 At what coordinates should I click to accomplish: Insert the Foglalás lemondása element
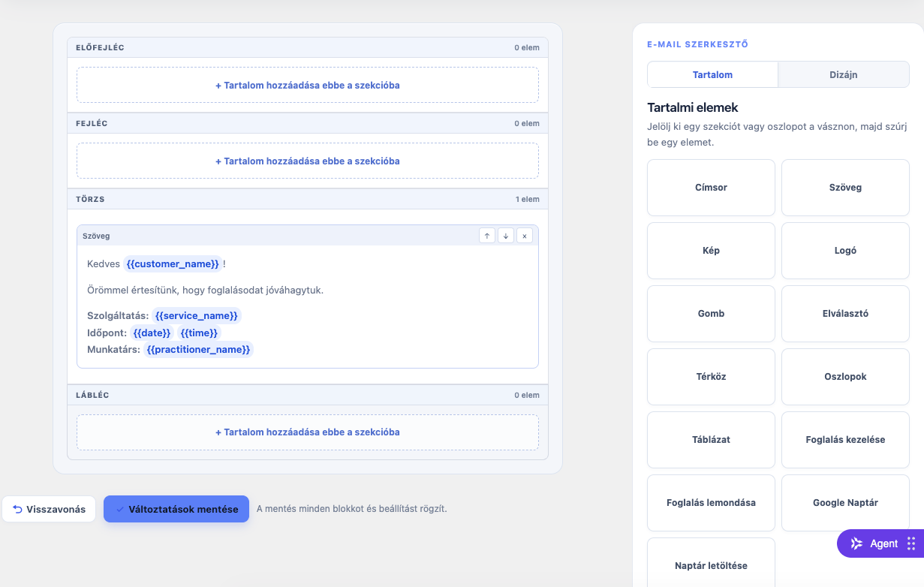point(711,503)
